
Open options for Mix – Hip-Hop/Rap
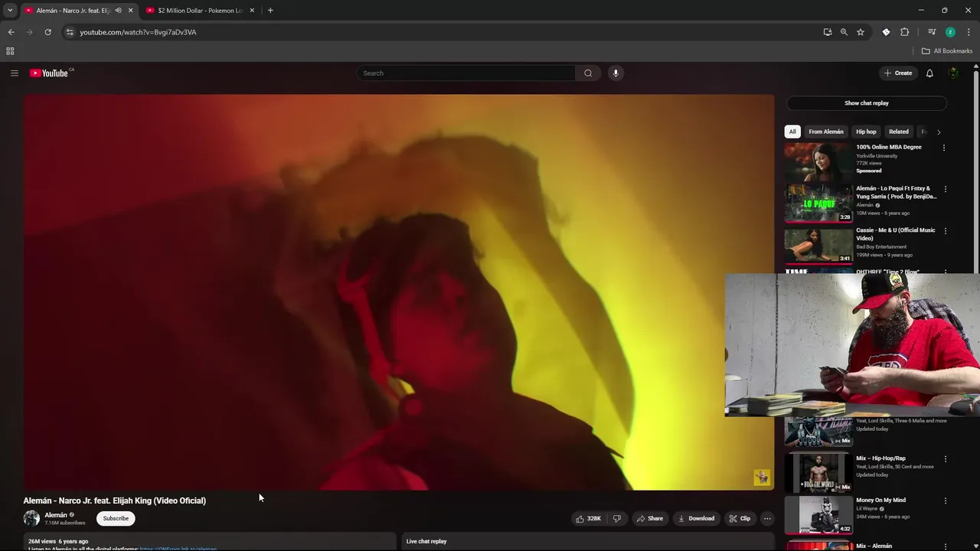point(945,459)
